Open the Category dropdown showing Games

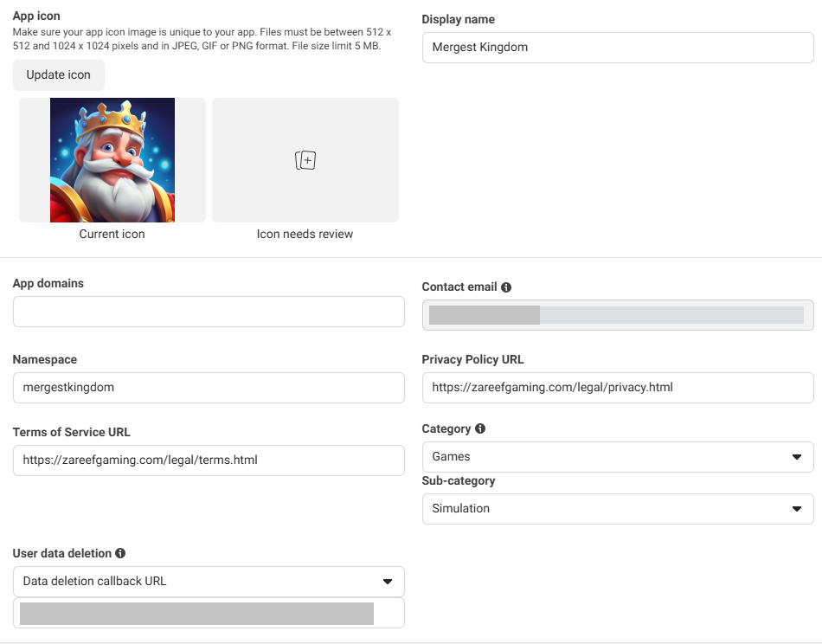tap(617, 456)
